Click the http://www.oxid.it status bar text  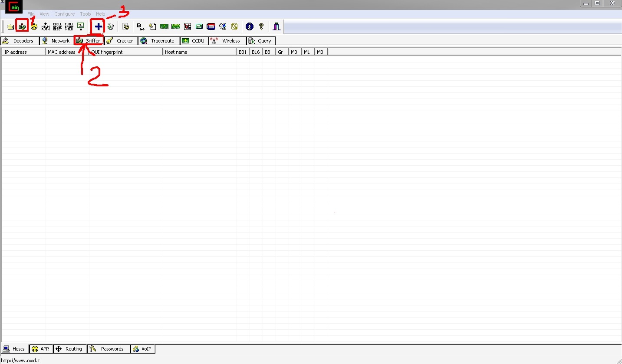click(20, 360)
